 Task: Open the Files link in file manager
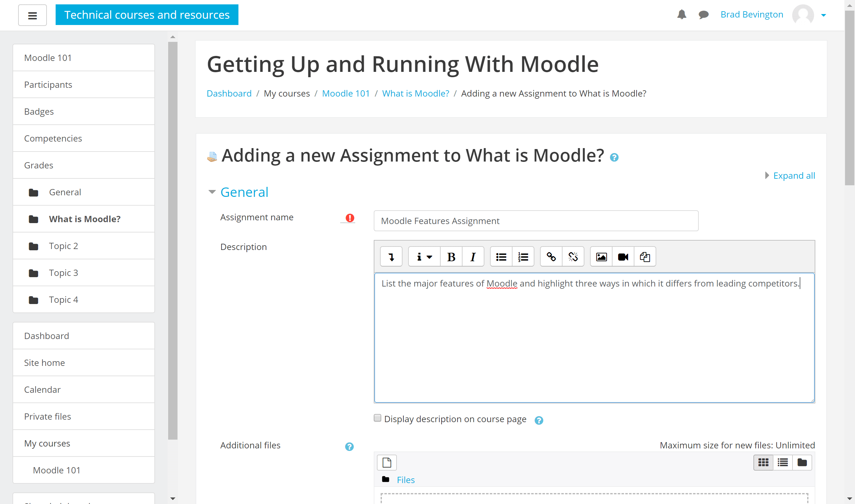click(405, 480)
